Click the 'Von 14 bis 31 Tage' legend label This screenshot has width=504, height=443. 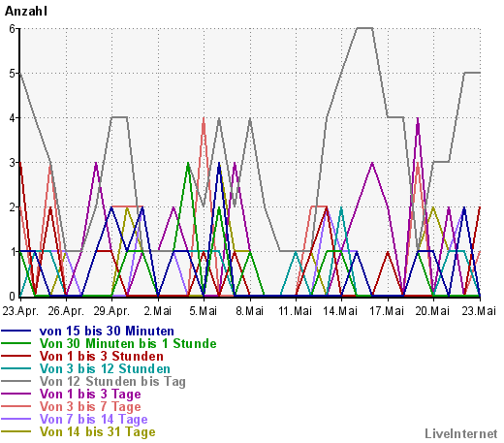coord(97,431)
